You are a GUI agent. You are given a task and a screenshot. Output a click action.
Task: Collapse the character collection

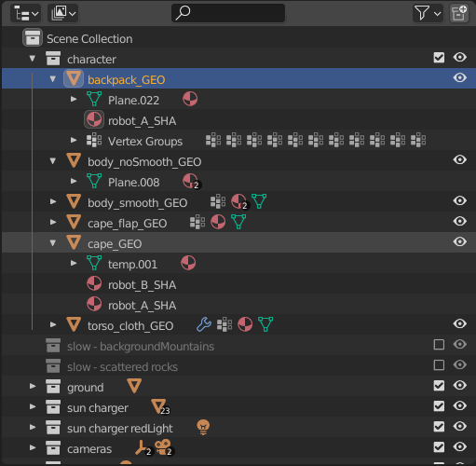click(33, 59)
